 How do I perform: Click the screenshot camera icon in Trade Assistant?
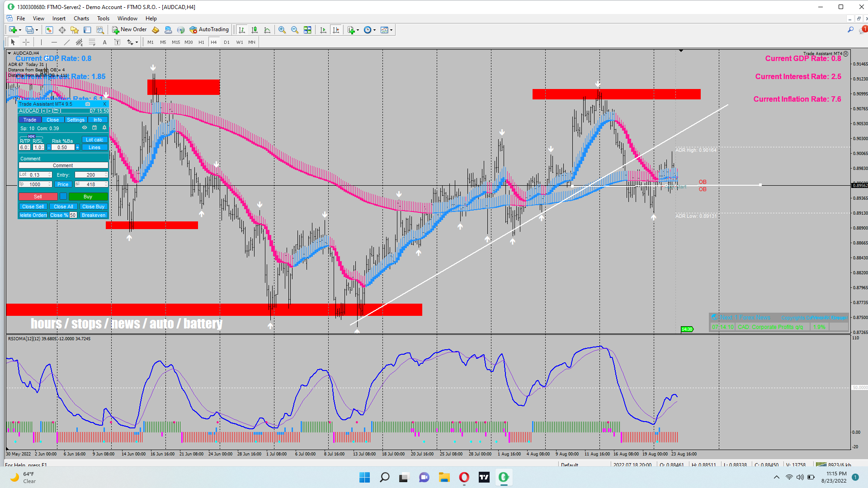point(88,104)
